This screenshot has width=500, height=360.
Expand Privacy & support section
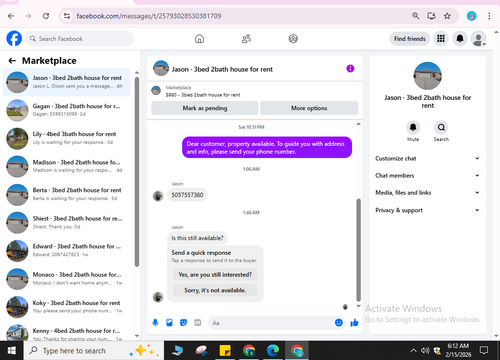(428, 210)
